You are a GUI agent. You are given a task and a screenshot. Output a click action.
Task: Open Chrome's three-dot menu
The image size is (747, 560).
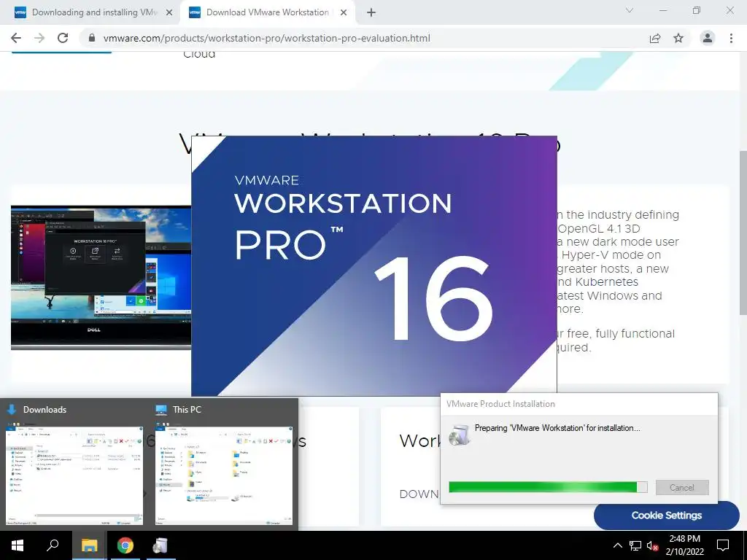tap(731, 38)
